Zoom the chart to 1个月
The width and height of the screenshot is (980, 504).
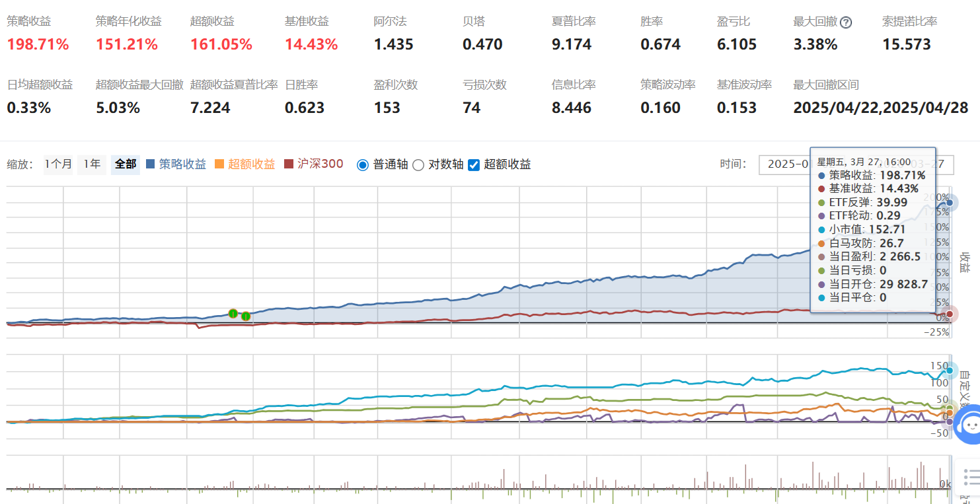58,164
